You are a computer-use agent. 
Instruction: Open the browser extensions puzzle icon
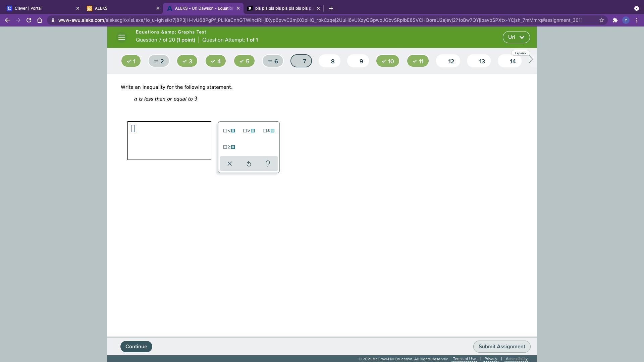[x=615, y=20]
